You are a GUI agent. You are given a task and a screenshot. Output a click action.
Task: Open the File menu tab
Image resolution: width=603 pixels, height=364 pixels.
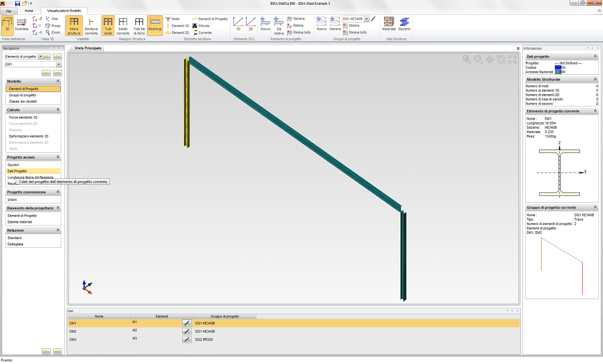(9, 11)
